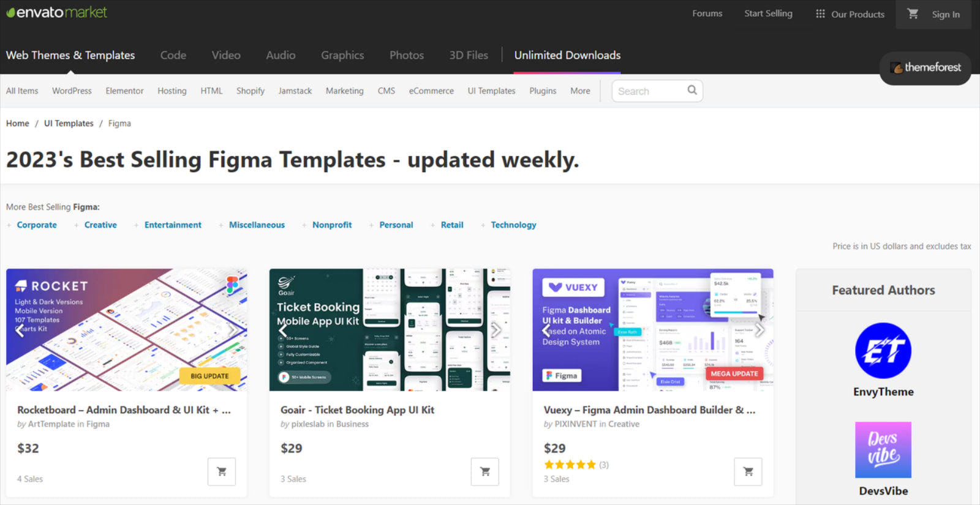Screen dimensions: 980x505
Task: Open the UI Templates category menu
Action: coord(492,91)
